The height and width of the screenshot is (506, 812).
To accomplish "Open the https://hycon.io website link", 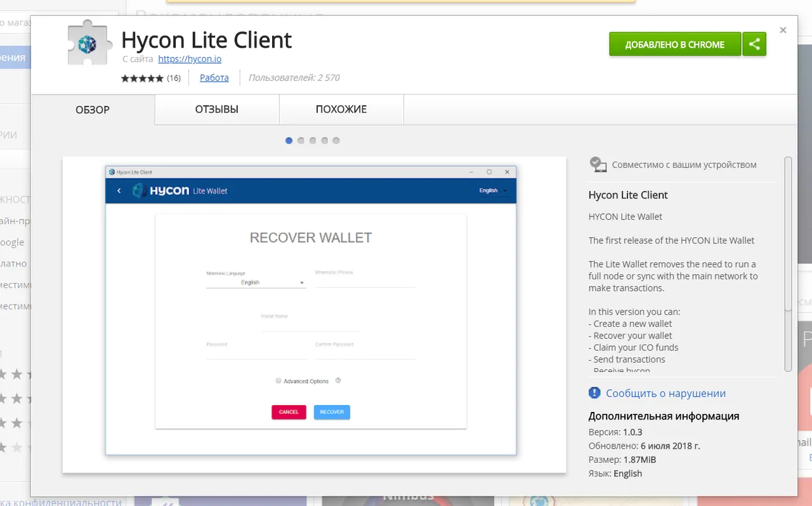I will click(x=190, y=59).
